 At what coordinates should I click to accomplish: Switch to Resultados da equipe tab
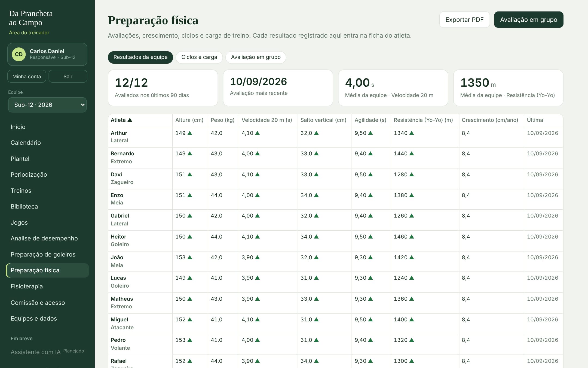[140, 57]
